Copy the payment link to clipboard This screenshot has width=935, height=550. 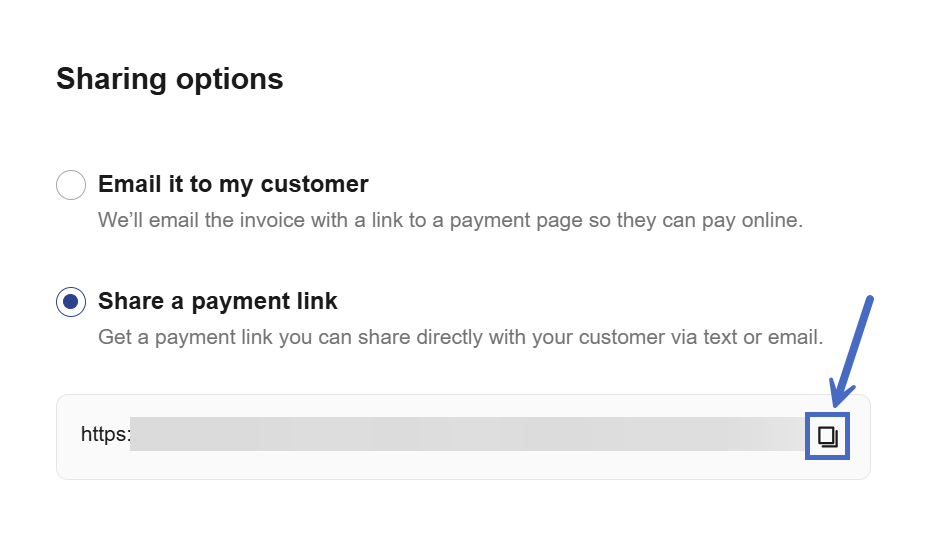pyautogui.click(x=827, y=436)
